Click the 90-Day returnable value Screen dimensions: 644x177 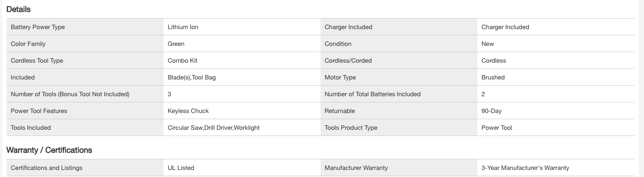pos(492,111)
